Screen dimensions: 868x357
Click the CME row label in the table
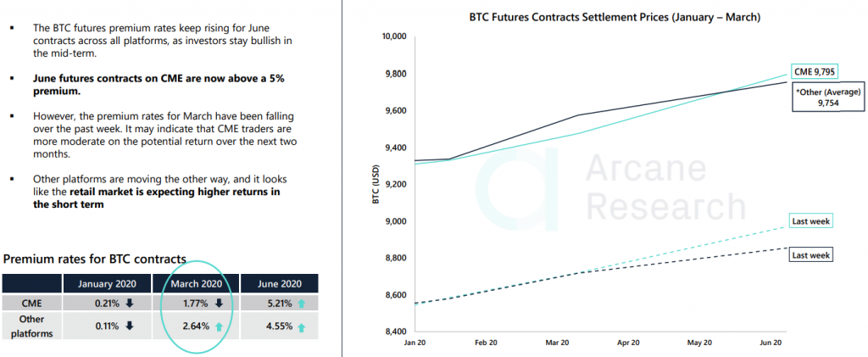(x=32, y=301)
